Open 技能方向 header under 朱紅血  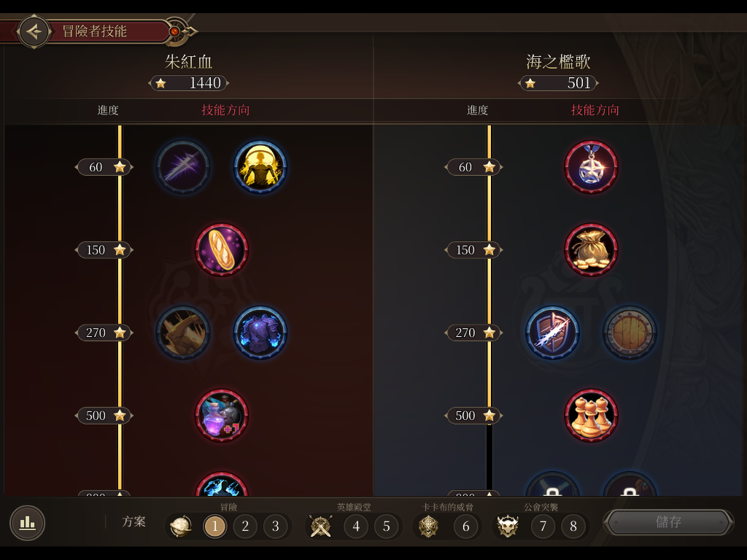pyautogui.click(x=225, y=110)
